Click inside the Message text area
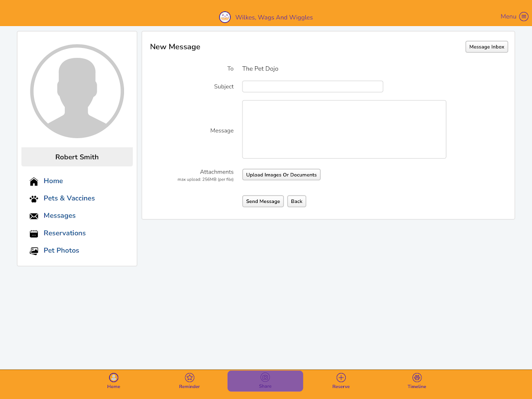 [344, 129]
